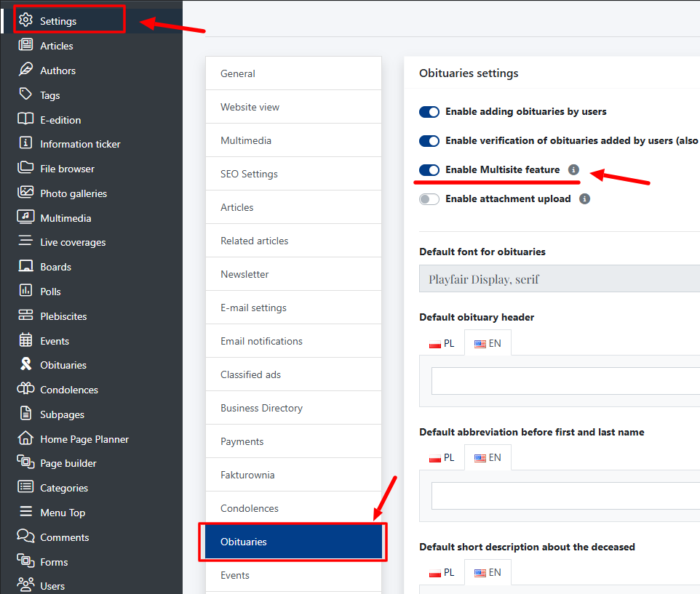This screenshot has width=700, height=594.
Task: Select the Articles settings tab
Action: [x=293, y=207]
